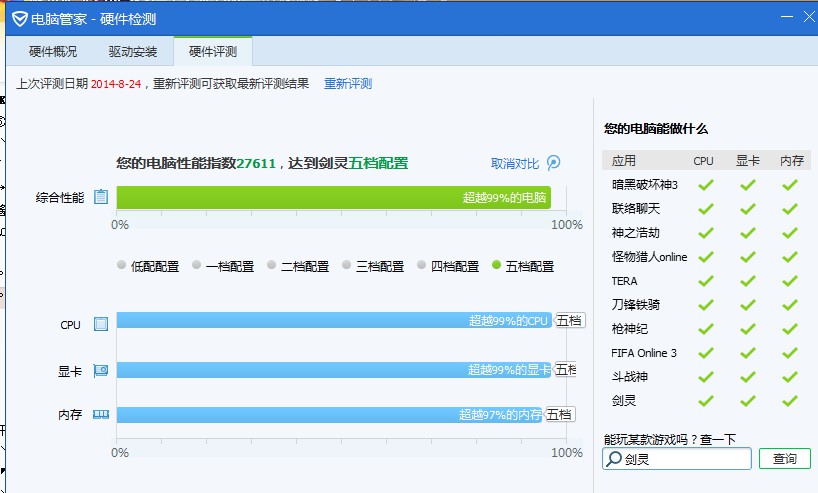This screenshot has height=493, width=818.
Task: Click 显卡 checkmark for 暗黑破坏神3
Action: [748, 185]
